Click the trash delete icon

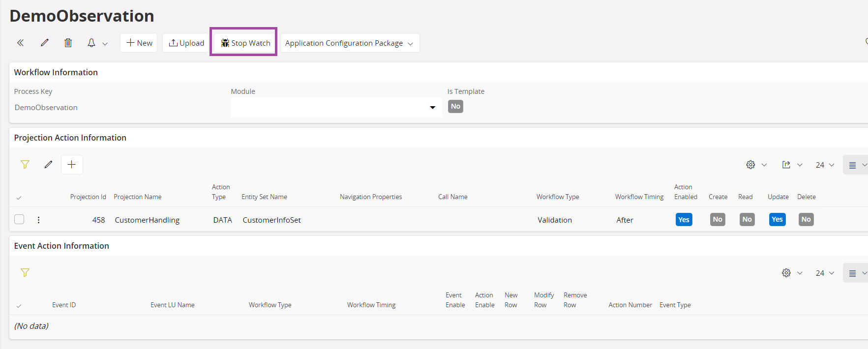point(68,43)
